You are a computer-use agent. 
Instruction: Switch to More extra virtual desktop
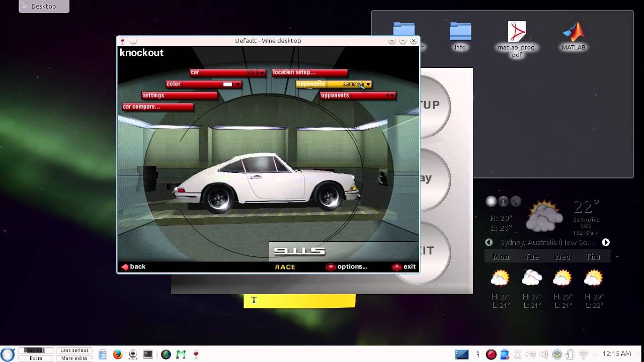(x=74, y=358)
